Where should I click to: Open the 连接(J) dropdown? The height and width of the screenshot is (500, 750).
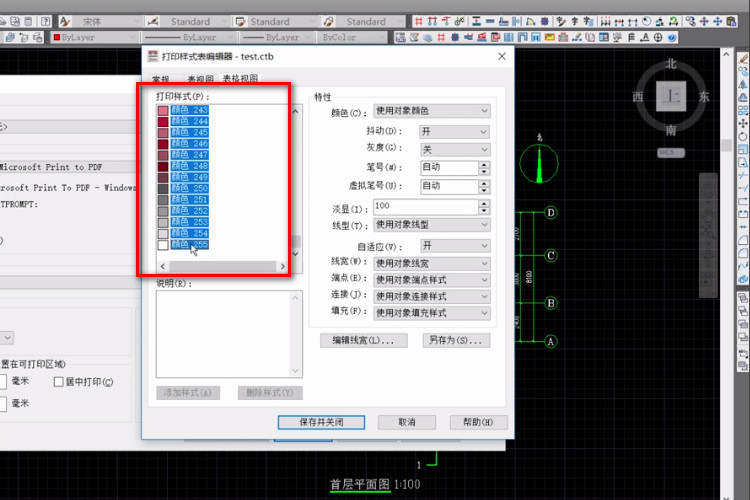(431, 297)
